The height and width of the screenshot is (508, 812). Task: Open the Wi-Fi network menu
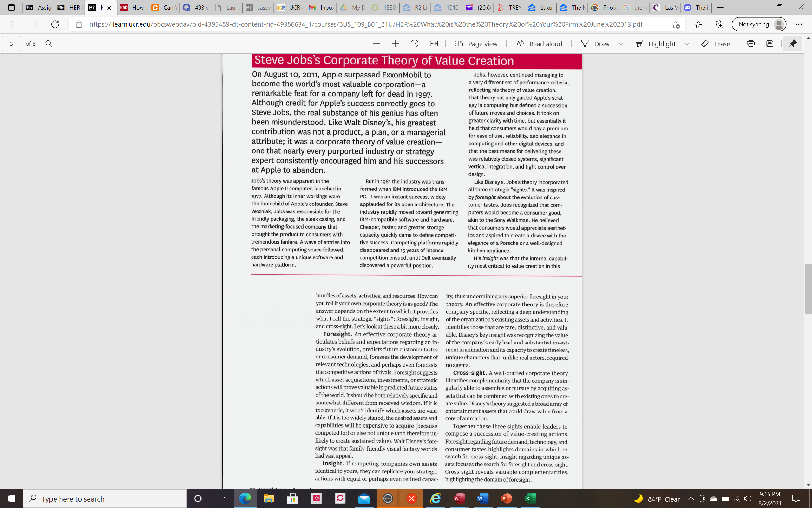737,498
